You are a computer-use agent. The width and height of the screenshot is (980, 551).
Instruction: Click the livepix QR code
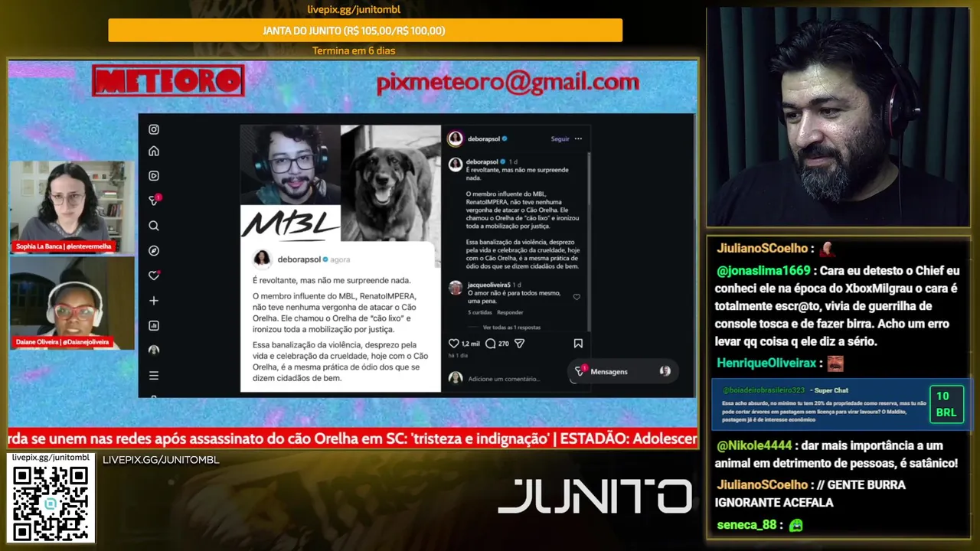click(51, 503)
